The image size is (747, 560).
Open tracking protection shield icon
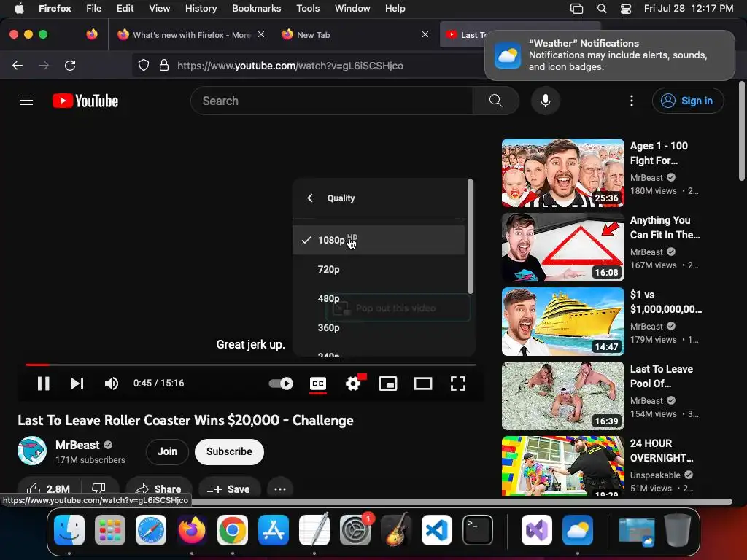pyautogui.click(x=144, y=65)
